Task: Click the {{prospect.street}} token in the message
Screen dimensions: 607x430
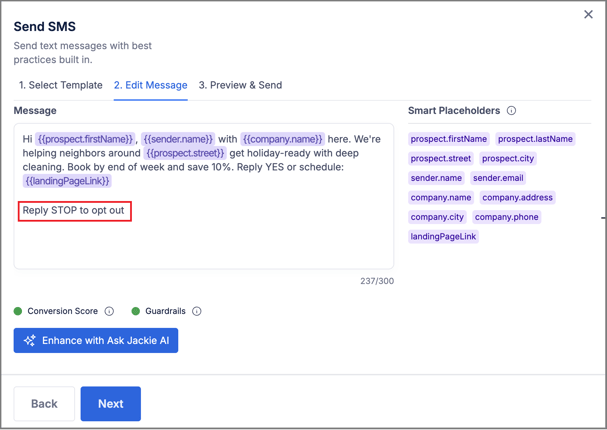Action: [185, 154]
